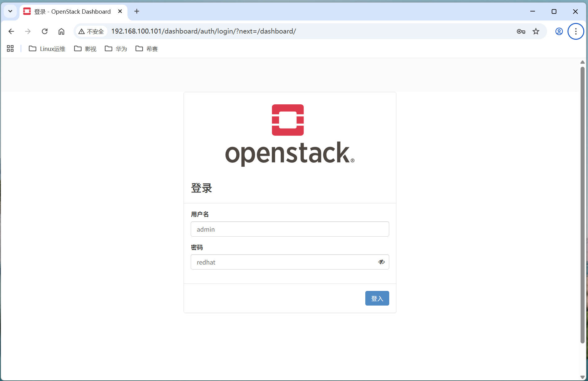588x381 pixels.
Task: Open the Linux运维 bookmark folder
Action: tap(47, 49)
